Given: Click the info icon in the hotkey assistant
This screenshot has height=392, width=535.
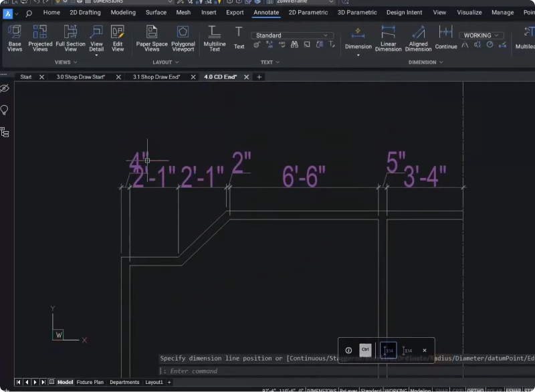Looking at the screenshot, I should click(x=348, y=351).
